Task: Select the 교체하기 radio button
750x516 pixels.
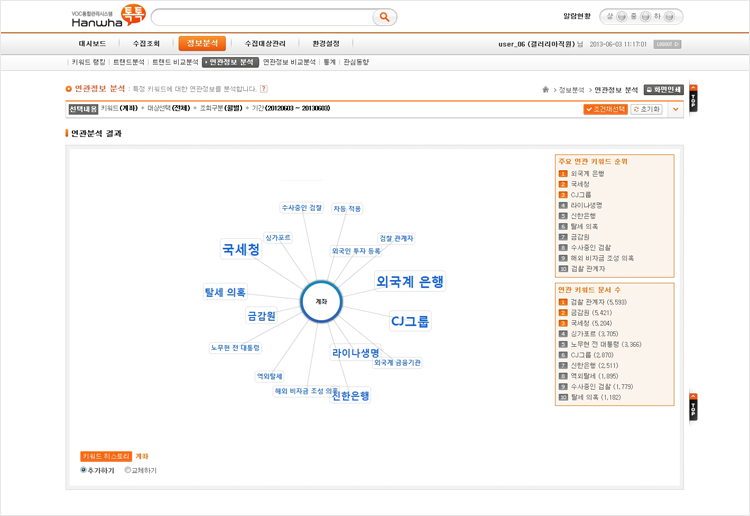Action: [128, 470]
